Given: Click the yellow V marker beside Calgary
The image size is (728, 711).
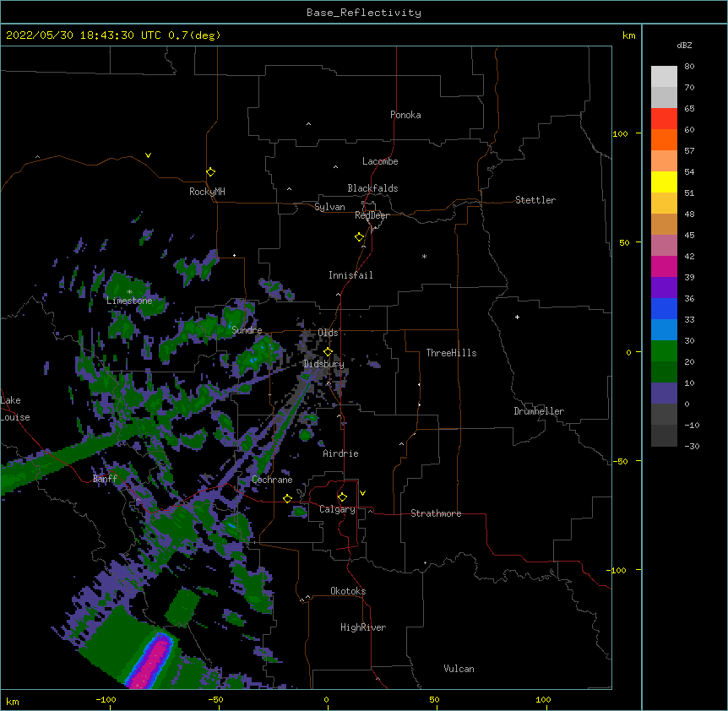Looking at the screenshot, I should click(362, 493).
